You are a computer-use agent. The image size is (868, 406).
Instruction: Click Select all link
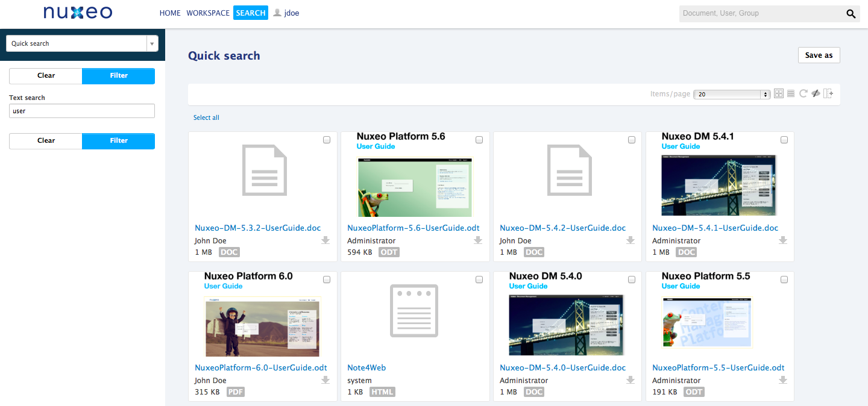206,117
